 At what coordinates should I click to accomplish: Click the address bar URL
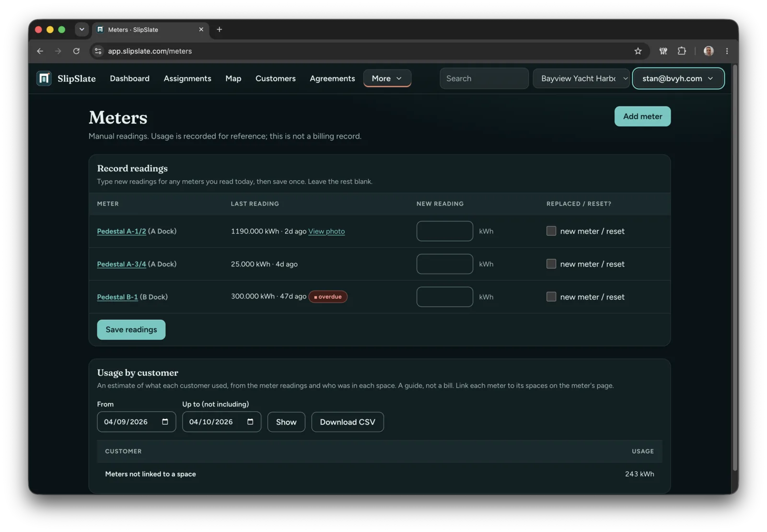point(150,51)
